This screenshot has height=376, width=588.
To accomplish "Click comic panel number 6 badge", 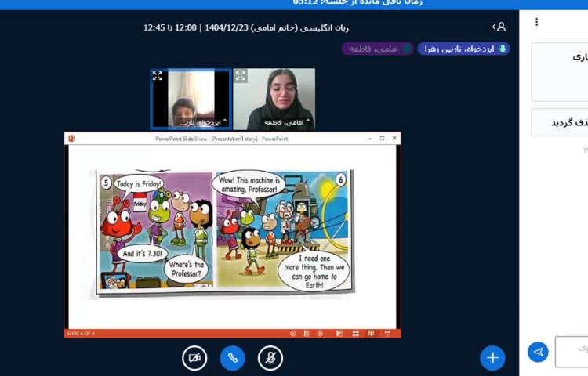I will (340, 180).
